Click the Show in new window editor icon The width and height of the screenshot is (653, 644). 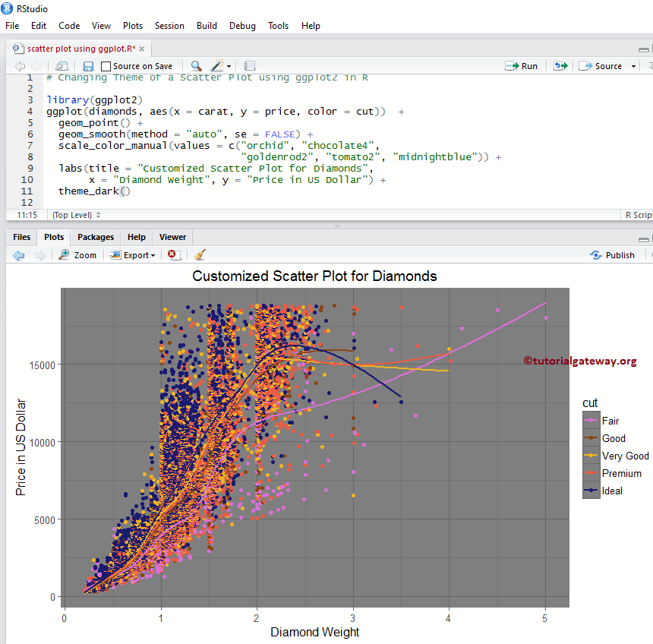point(62,65)
